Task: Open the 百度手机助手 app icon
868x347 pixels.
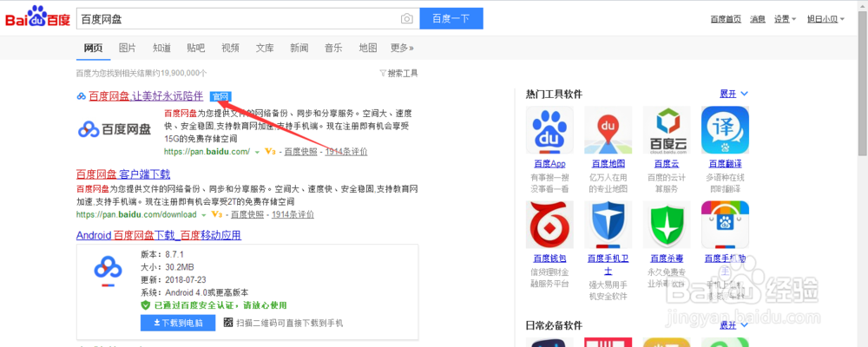Action: tap(725, 225)
